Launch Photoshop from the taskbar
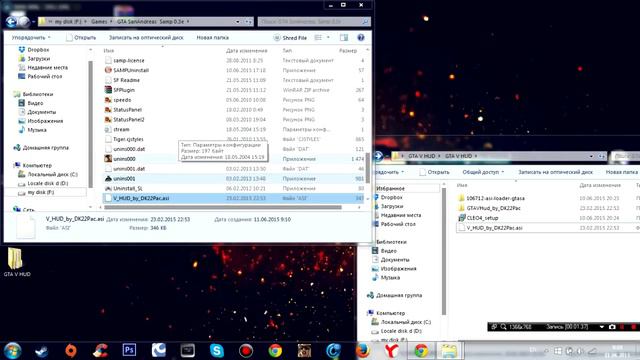Image resolution: width=640 pixels, height=360 pixels. (129, 350)
